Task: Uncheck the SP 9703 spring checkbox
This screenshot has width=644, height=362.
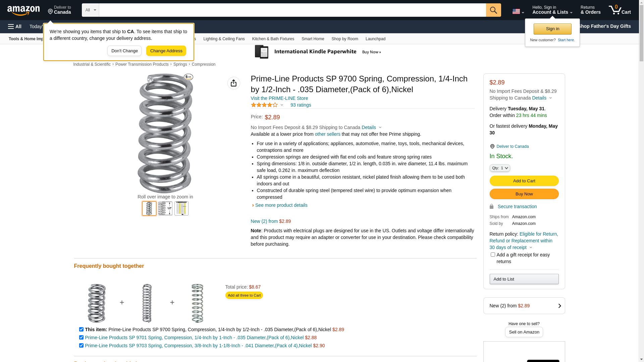Action: click(81, 346)
